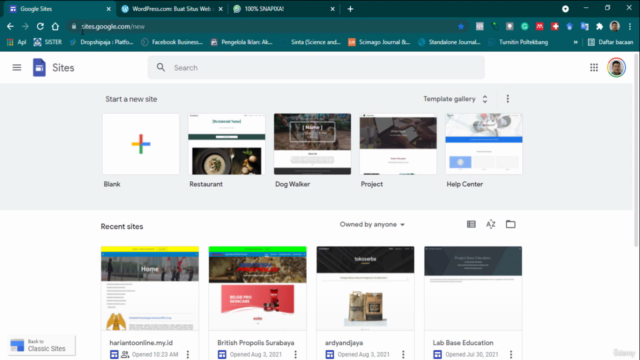Reload the current page

40,27
